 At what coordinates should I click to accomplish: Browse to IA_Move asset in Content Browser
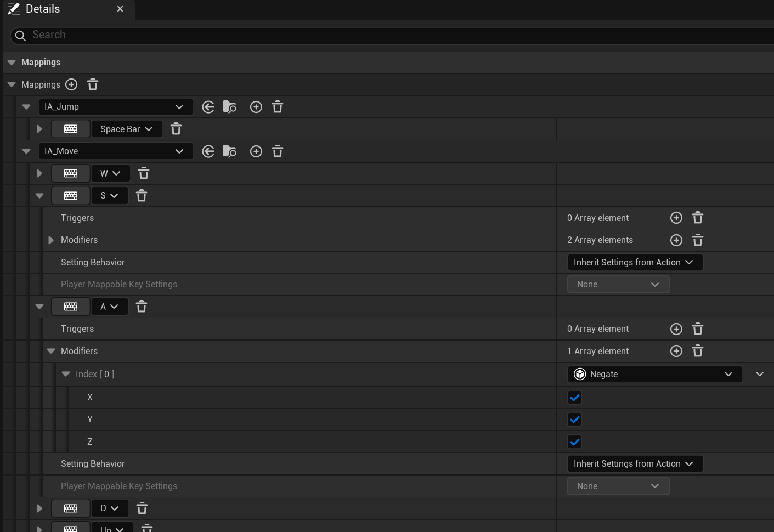pyautogui.click(x=229, y=151)
